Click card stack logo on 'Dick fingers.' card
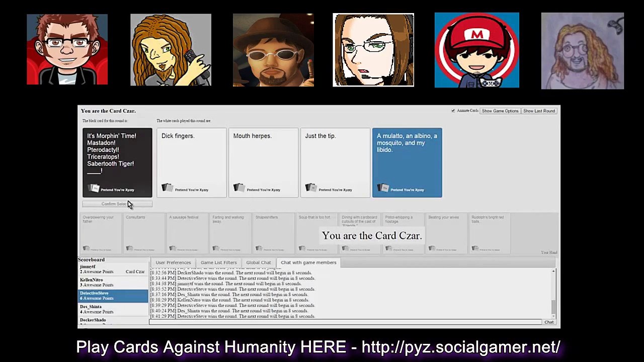This screenshot has width=644, height=362. 167,188
